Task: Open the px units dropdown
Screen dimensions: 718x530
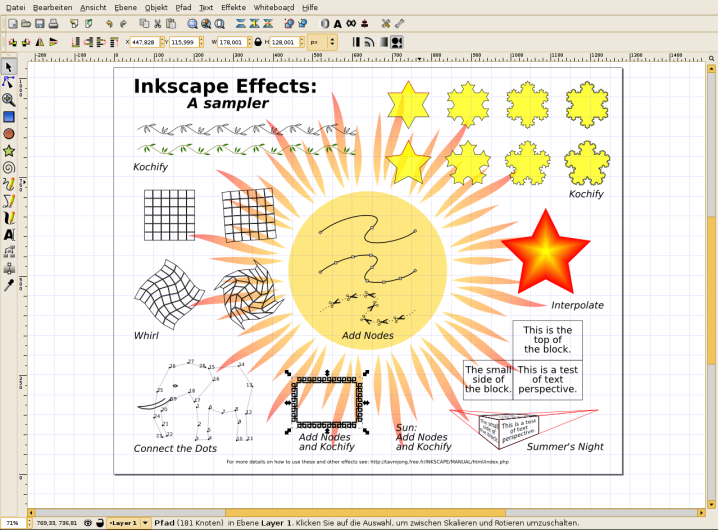Action: (322, 42)
